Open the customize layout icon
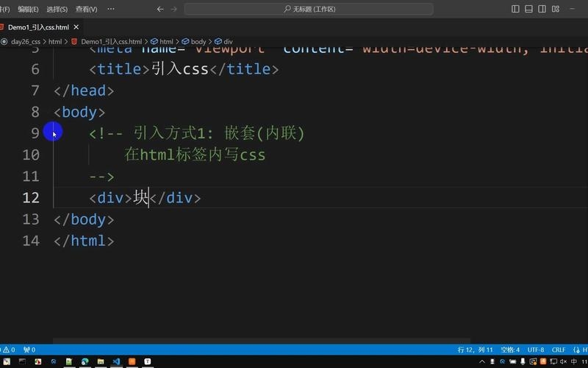Image resolution: width=588 pixels, height=368 pixels. (x=556, y=9)
